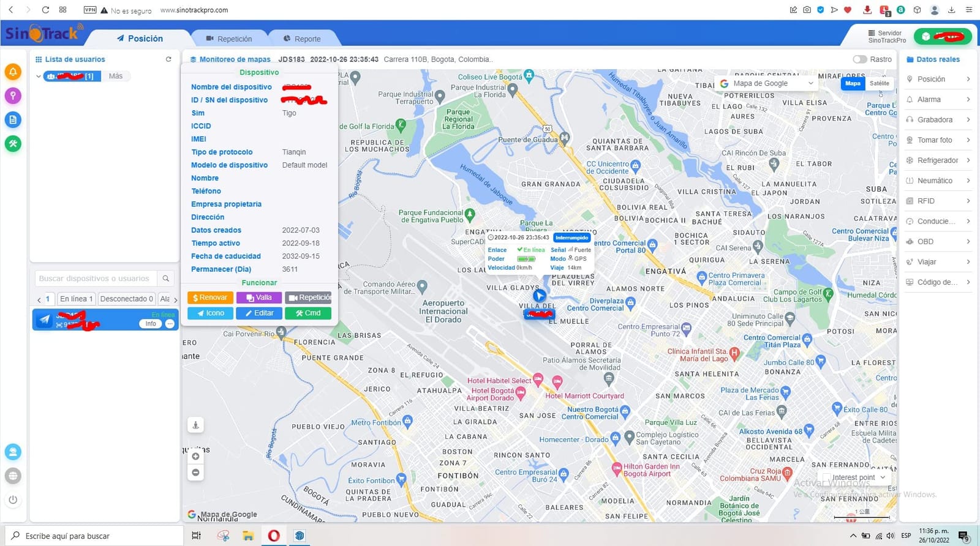Screen dimensions: 980x546
Task: Click the Task View icon in the taskbar
Action: (x=196, y=536)
